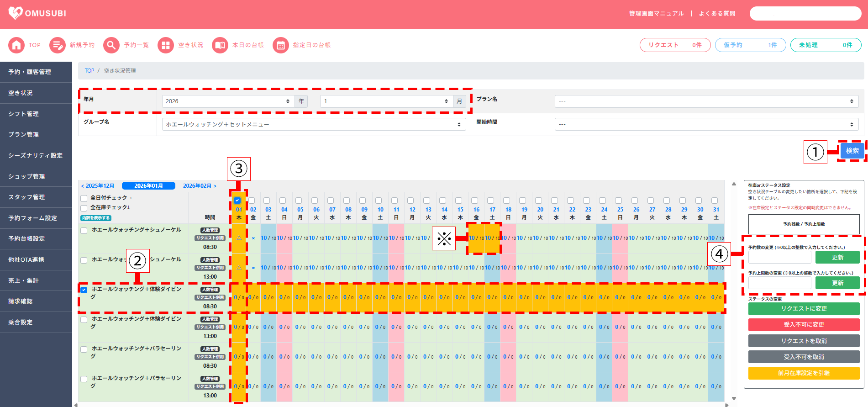Switch to the 2026年02月 tab
868x407 pixels.
[199, 186]
